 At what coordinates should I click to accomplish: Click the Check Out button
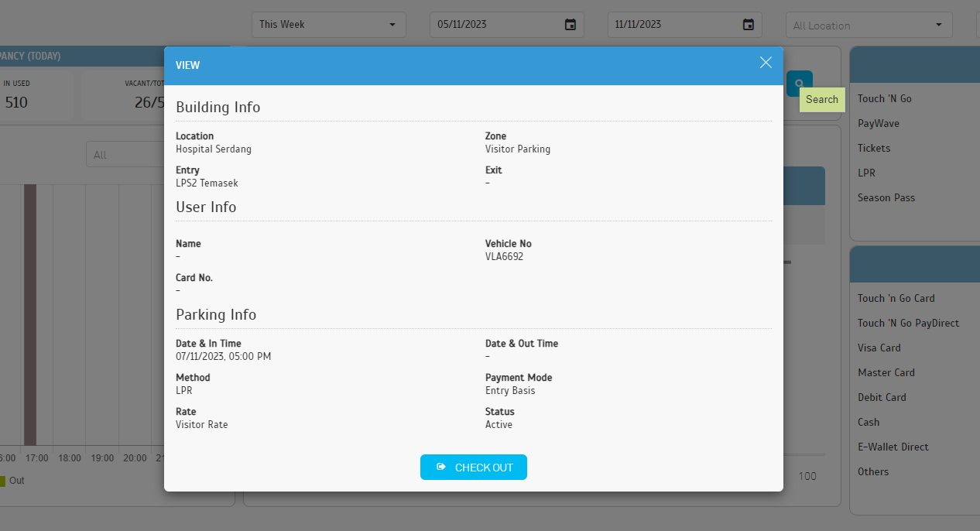point(474,468)
